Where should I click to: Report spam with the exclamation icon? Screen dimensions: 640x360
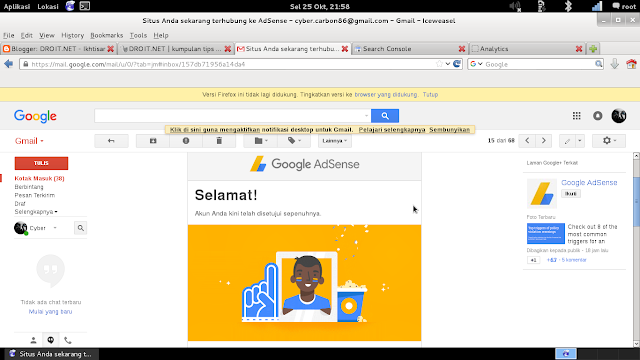click(186, 141)
